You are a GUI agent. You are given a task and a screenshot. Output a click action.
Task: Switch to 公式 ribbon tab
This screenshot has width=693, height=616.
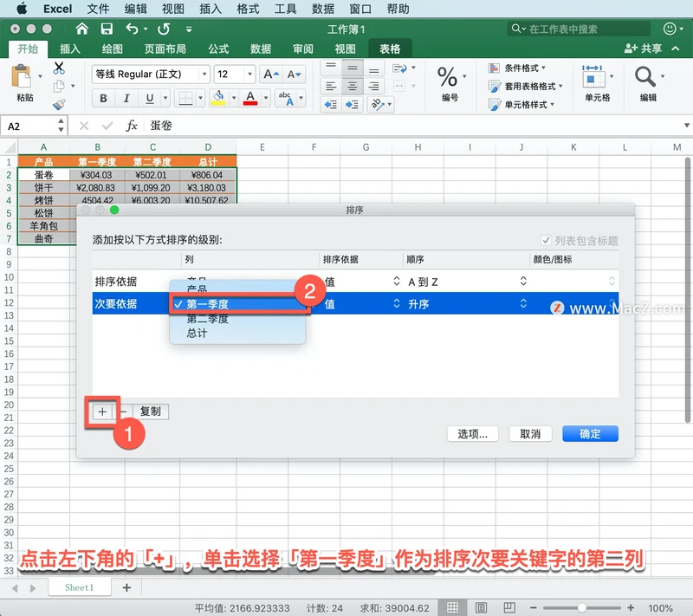coord(218,49)
